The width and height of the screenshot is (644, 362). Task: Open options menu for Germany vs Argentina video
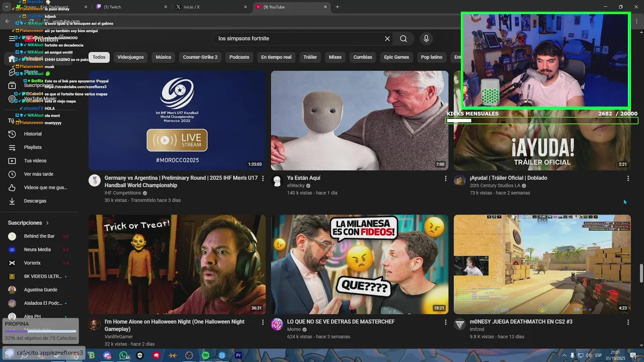(263, 178)
